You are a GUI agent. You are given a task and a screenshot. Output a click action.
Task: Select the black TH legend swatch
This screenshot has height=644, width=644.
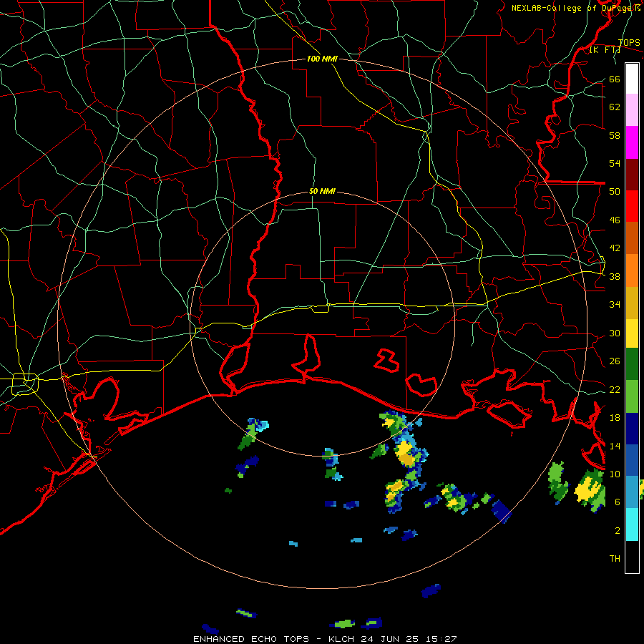pos(632,557)
